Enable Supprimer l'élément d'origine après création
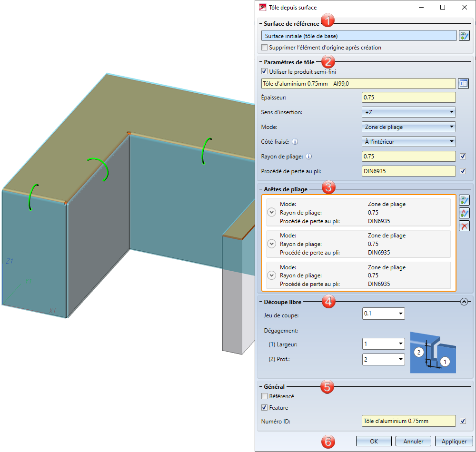 (265, 48)
